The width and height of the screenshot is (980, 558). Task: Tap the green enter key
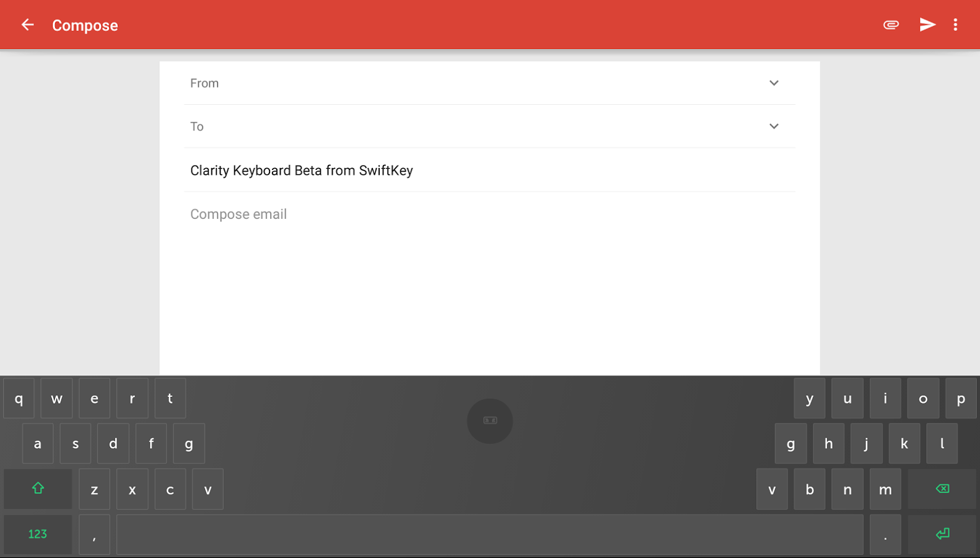942,534
